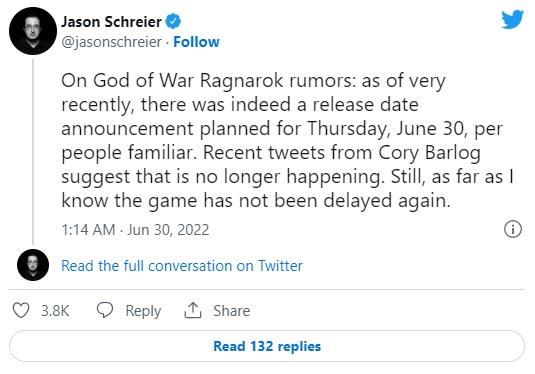
Task: Open Jason Schreier's large profile picture
Action: pos(33,31)
